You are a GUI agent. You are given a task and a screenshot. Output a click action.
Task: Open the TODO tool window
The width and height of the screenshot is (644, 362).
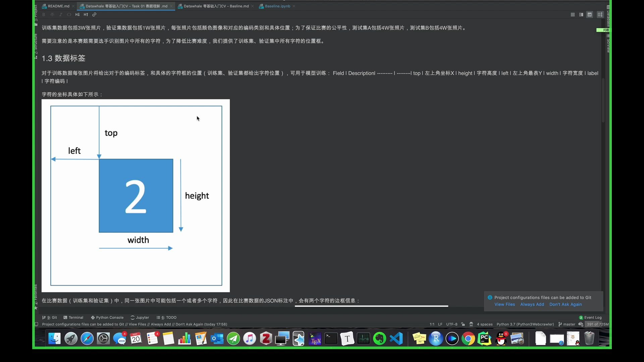pyautogui.click(x=166, y=317)
